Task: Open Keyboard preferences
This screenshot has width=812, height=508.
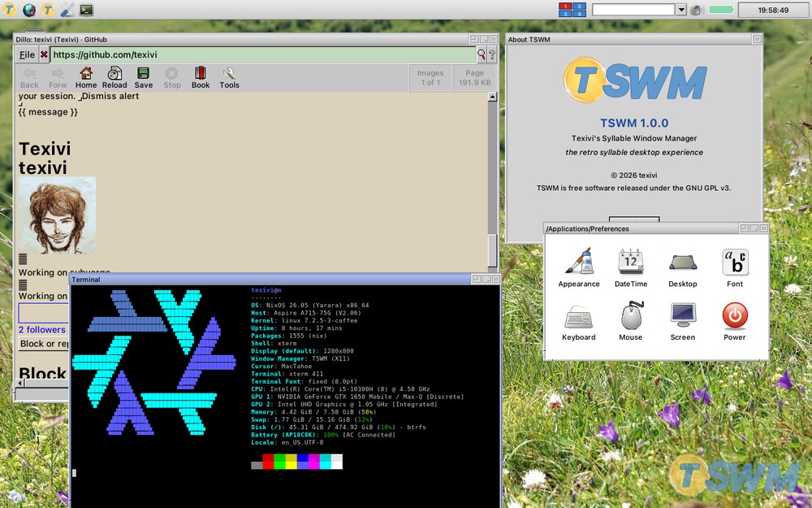Action: click(x=579, y=321)
